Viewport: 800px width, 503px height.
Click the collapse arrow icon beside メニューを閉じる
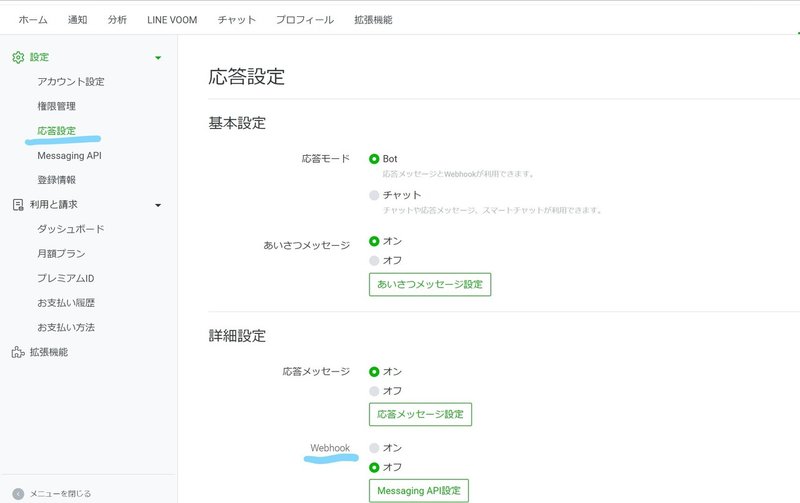click(18, 494)
